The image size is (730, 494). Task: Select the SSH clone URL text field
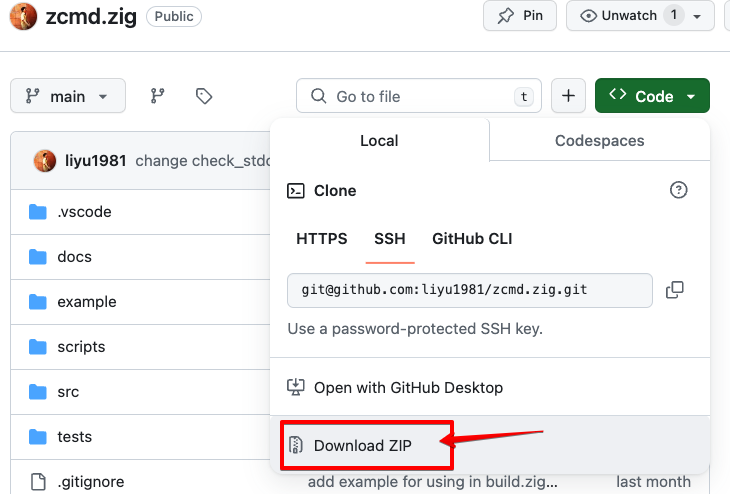(x=470, y=290)
